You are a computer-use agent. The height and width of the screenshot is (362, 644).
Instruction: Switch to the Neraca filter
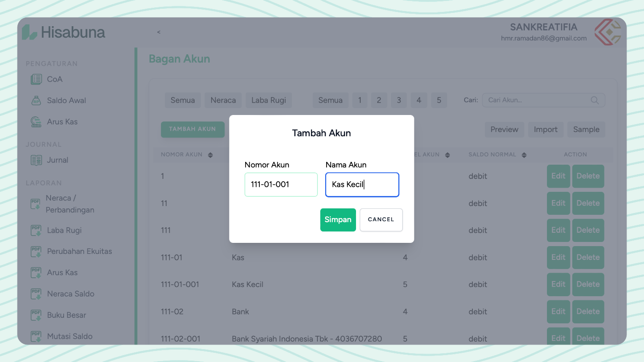coord(223,100)
